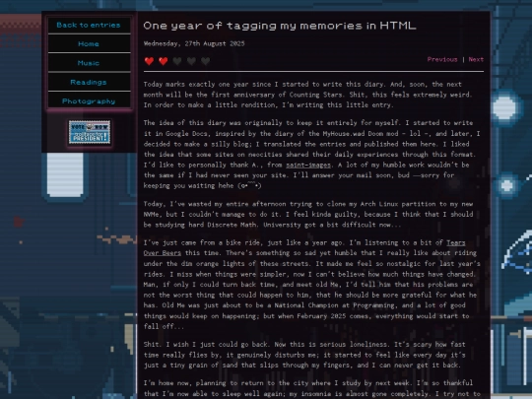Click the date Wednesday, 27th August 2025
Image resolution: width=532 pixels, height=399 pixels.
pyautogui.click(x=194, y=43)
